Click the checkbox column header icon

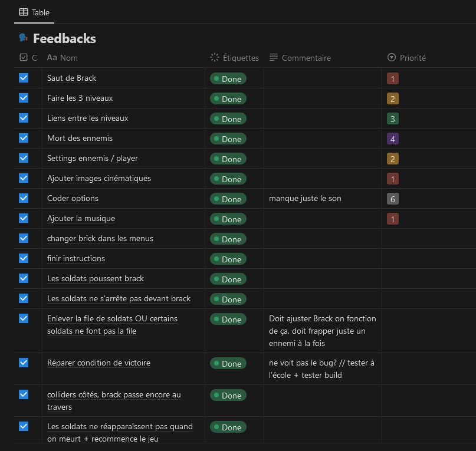[24, 58]
